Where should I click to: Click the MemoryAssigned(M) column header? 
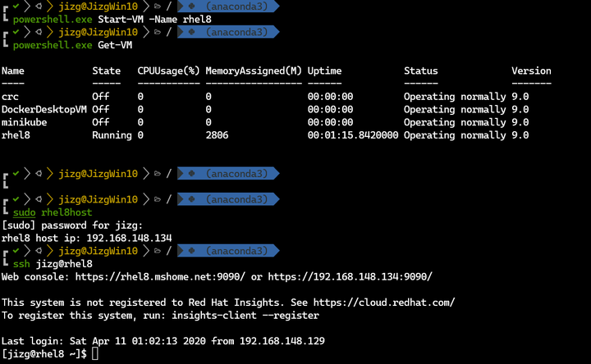click(254, 71)
